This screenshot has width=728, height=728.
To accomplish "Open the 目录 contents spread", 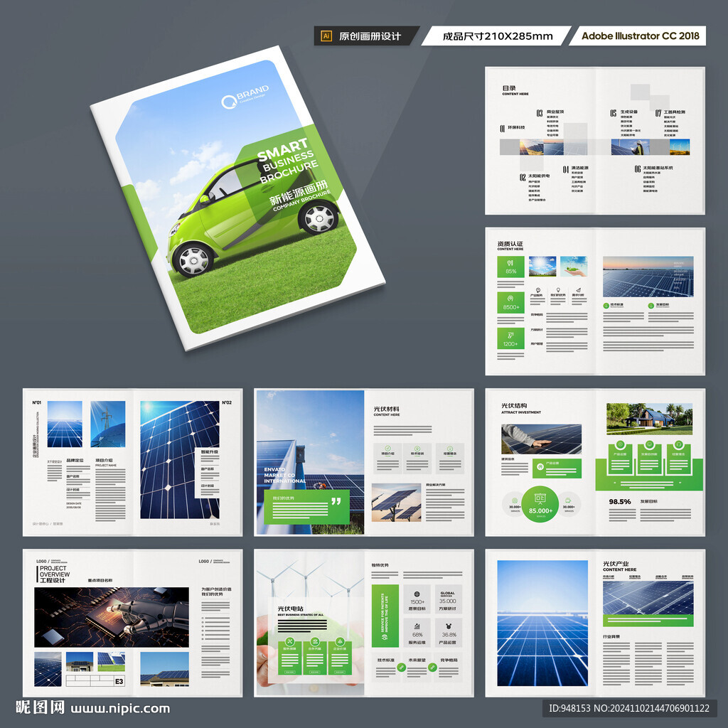I will point(595,141).
